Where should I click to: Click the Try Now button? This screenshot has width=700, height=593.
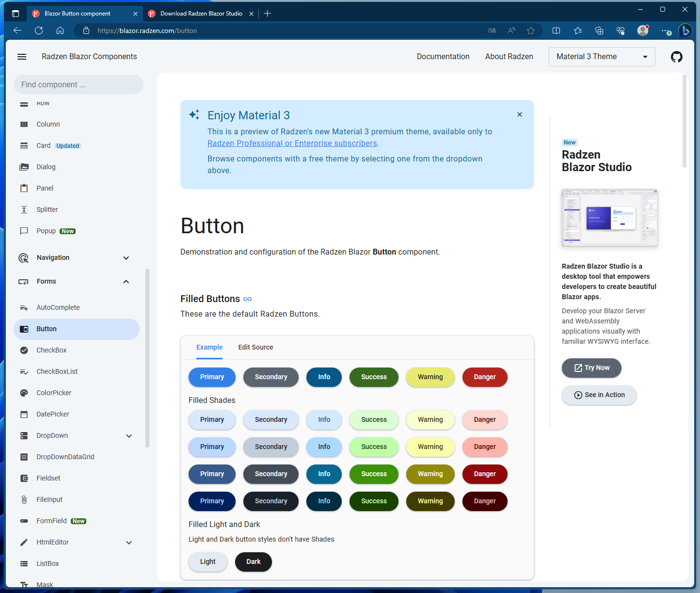pos(591,368)
